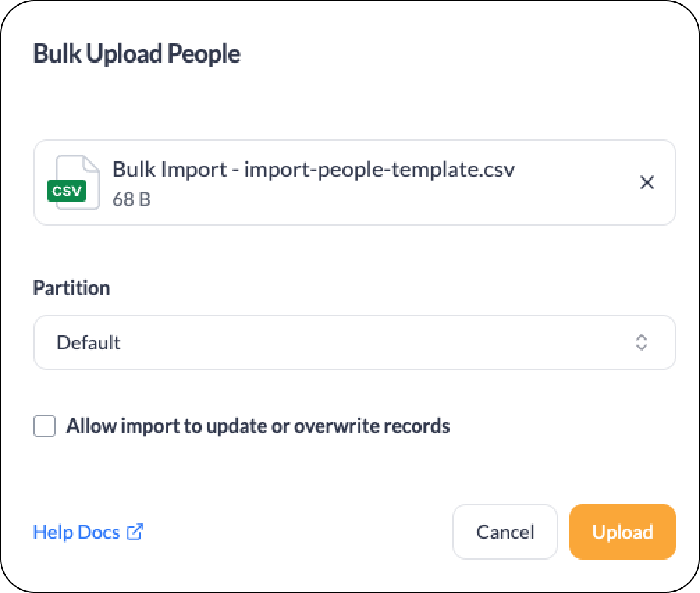Click the orange Upload button
The height and width of the screenshot is (593, 700).
click(622, 532)
